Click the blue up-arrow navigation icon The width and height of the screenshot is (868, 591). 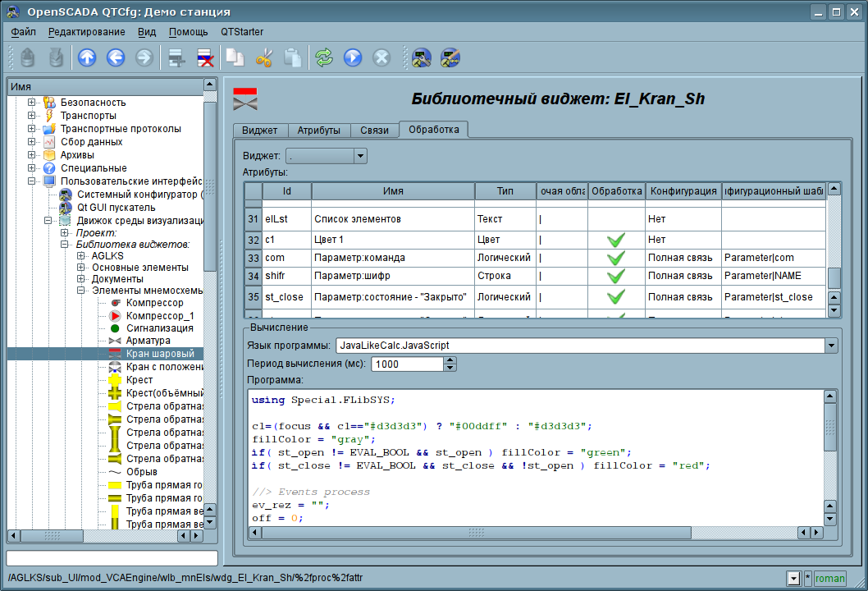coord(87,57)
